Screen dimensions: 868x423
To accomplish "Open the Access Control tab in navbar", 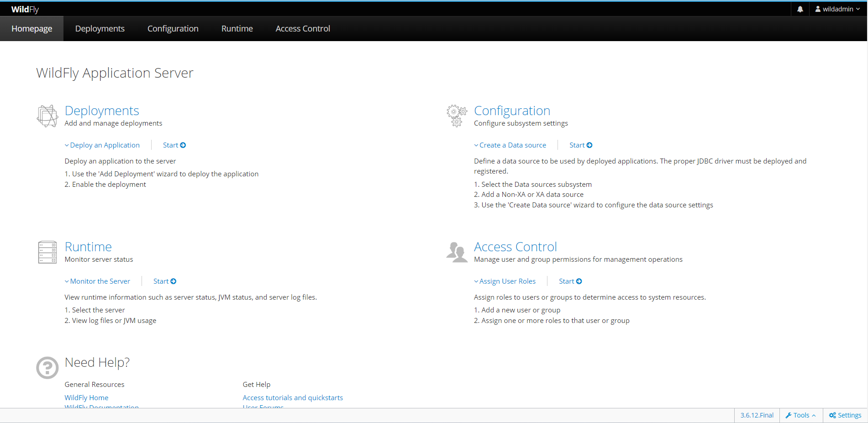I will click(x=303, y=29).
